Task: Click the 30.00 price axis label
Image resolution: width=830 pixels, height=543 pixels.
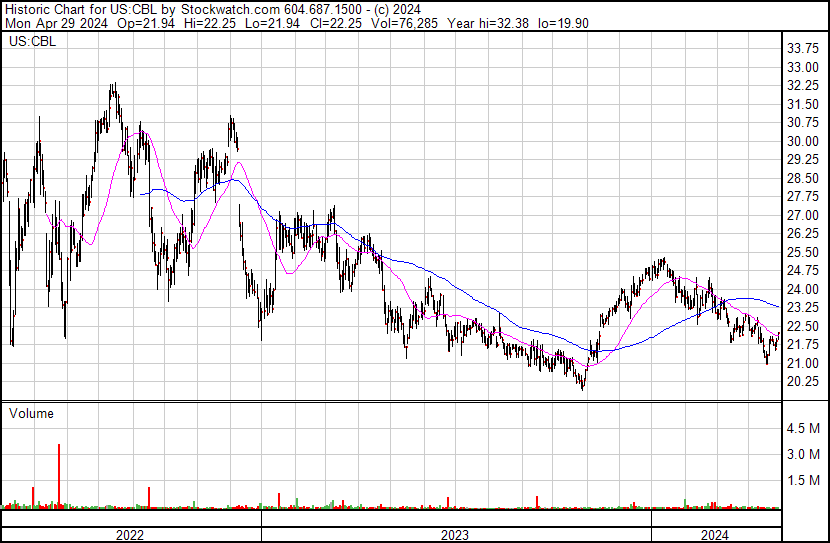Action: (x=803, y=141)
